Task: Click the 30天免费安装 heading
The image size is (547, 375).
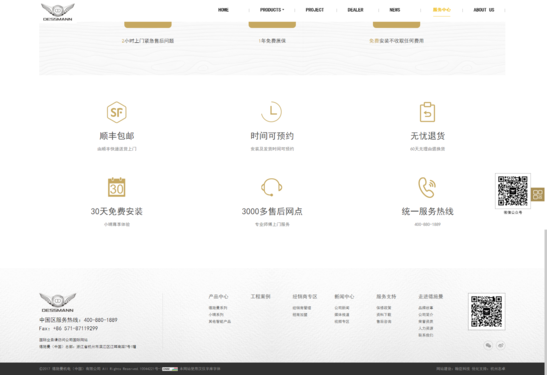Action: click(x=117, y=211)
